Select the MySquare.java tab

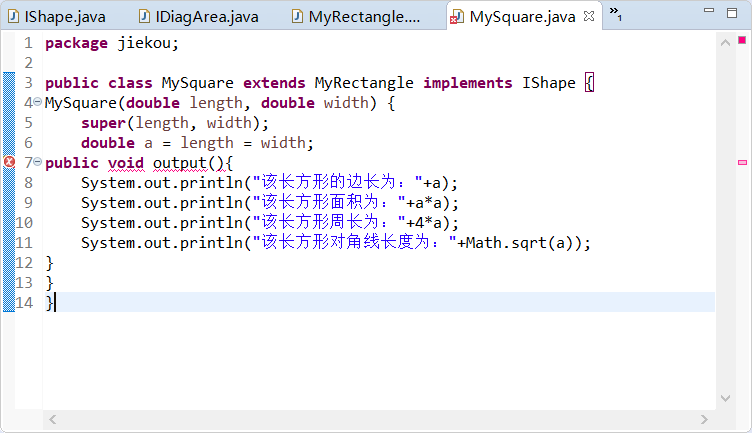pyautogui.click(x=522, y=17)
